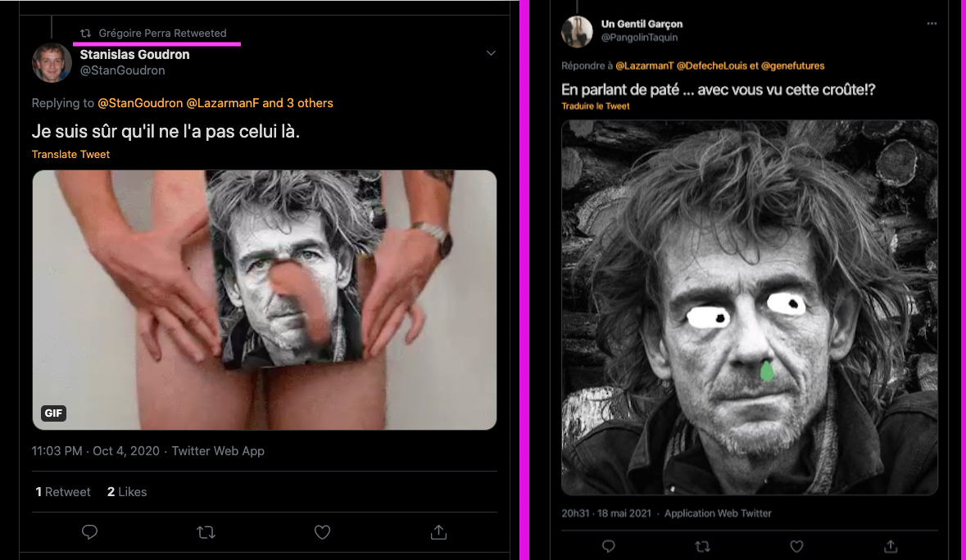Reply to Stanislas Goudron's tweet
Screen dimensions: 966x560
tap(90, 532)
